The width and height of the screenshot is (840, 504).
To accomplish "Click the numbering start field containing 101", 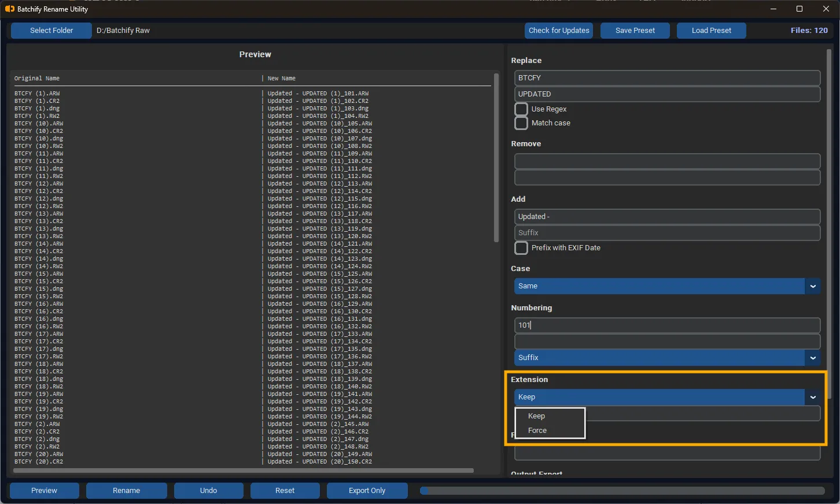I will click(666, 325).
